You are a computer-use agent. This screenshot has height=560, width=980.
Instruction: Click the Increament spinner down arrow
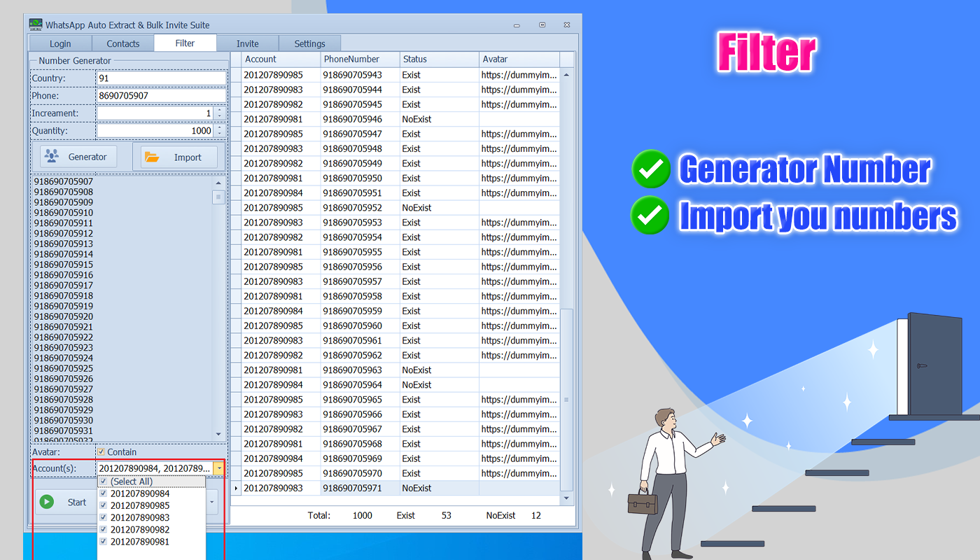220,116
